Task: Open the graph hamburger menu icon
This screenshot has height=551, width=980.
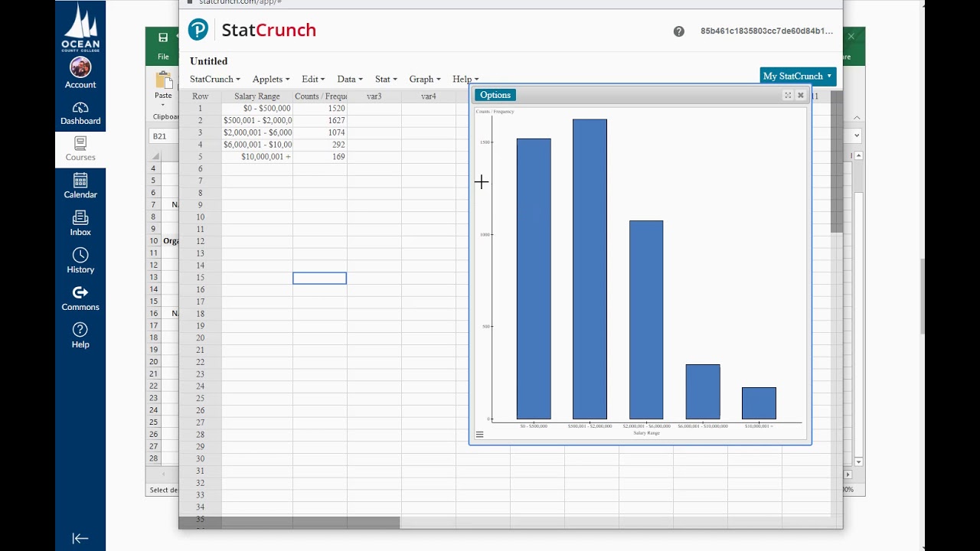Action: [x=479, y=435]
